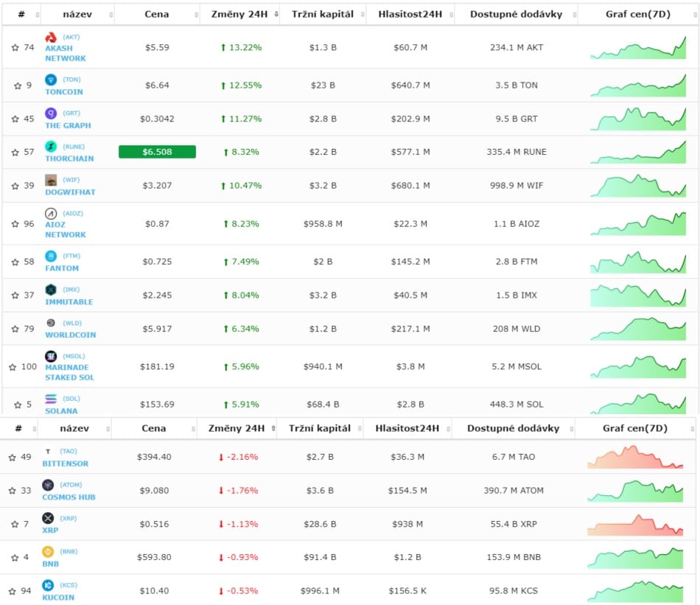Click the XRP coin logo
This screenshot has width=700, height=605.
(48, 518)
